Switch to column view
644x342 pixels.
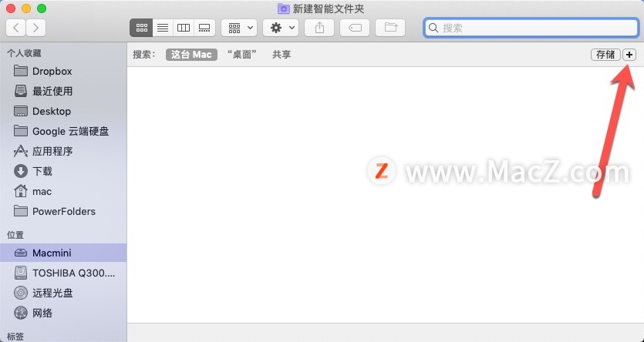pos(184,28)
